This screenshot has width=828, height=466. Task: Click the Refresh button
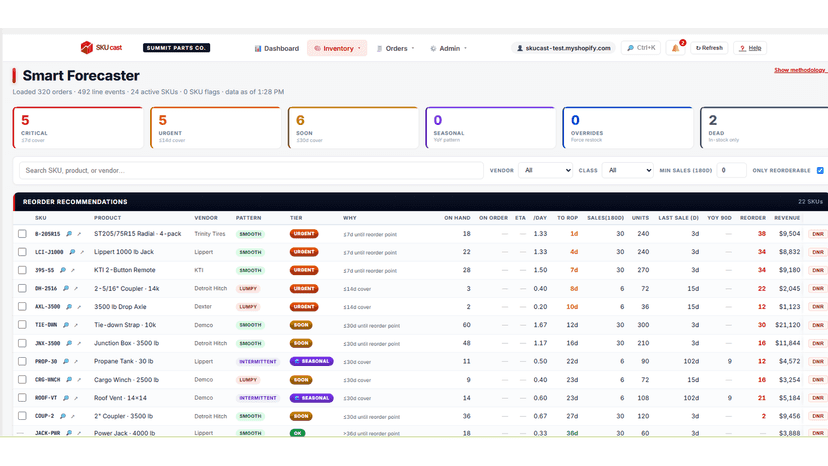tap(709, 48)
